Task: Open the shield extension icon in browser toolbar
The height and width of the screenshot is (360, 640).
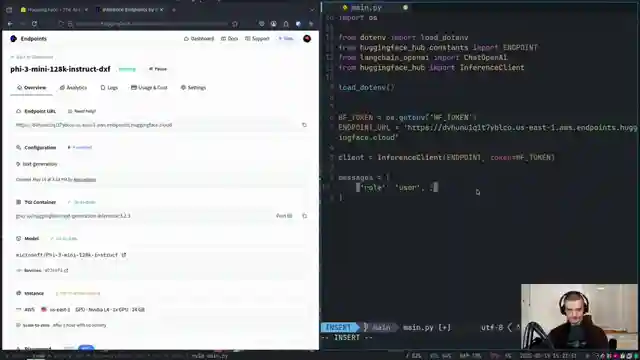Action: (x=262, y=24)
